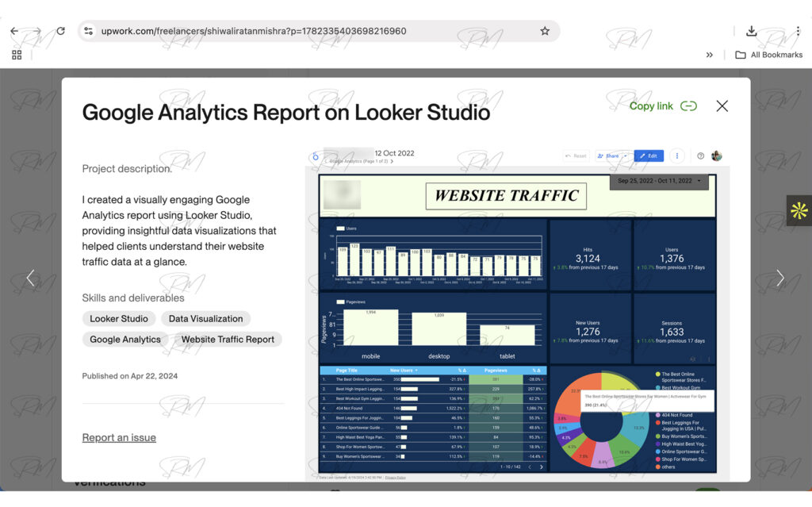Click the Edit button in Looker report
Viewport: 812px width, 507px height.
[649, 156]
